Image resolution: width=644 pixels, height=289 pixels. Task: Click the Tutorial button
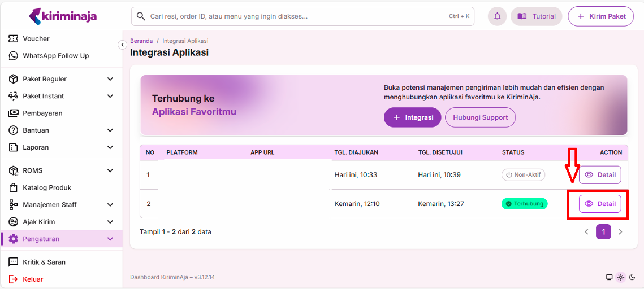pos(537,16)
